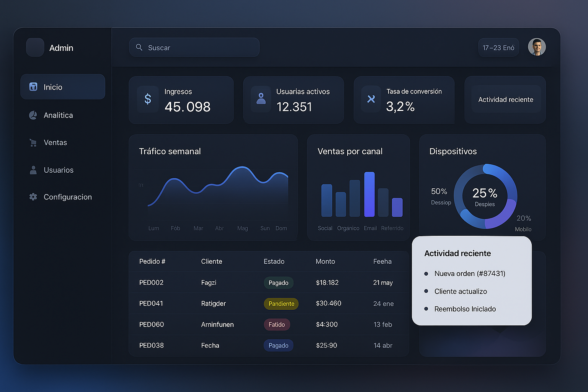The height and width of the screenshot is (392, 588).
Task: Switch to the Ventas sidebar section
Action: click(56, 142)
